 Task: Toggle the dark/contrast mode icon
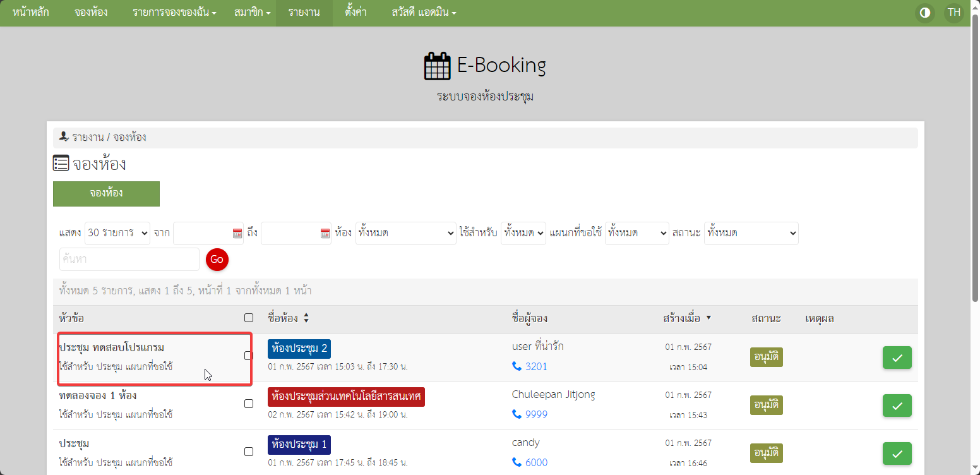click(925, 13)
